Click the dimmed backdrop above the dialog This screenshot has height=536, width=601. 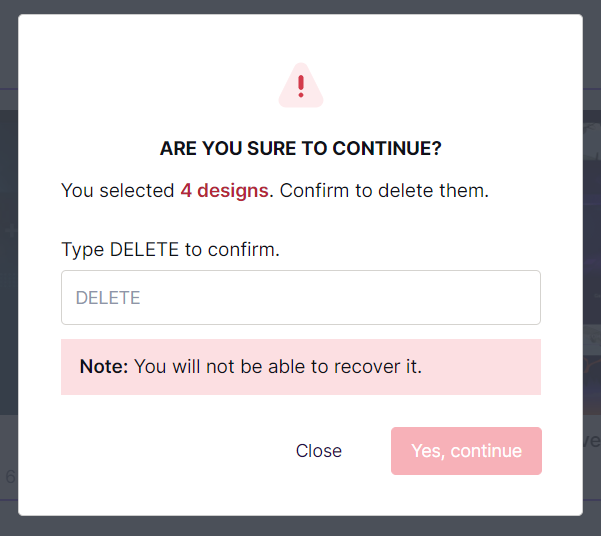301,7
